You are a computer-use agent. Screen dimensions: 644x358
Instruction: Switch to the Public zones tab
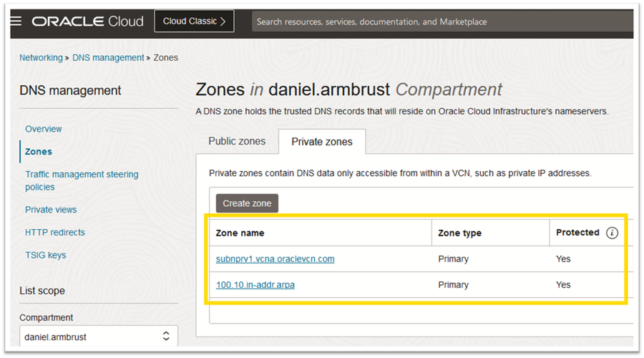point(237,141)
